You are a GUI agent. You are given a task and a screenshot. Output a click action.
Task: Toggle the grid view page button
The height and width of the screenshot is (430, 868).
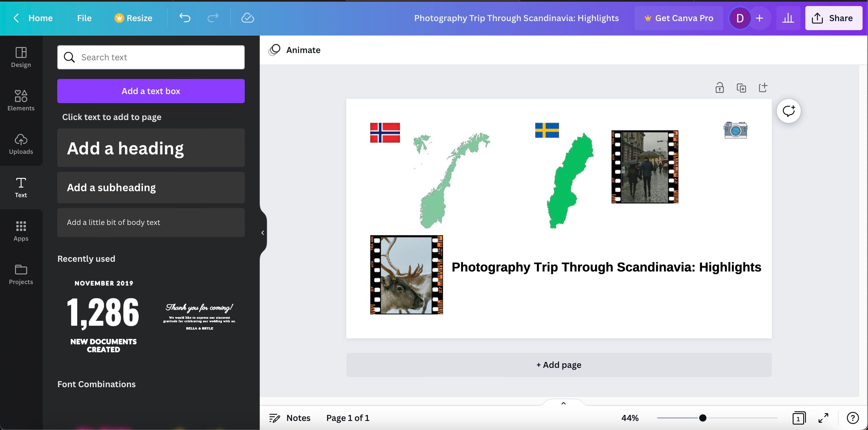click(x=799, y=418)
